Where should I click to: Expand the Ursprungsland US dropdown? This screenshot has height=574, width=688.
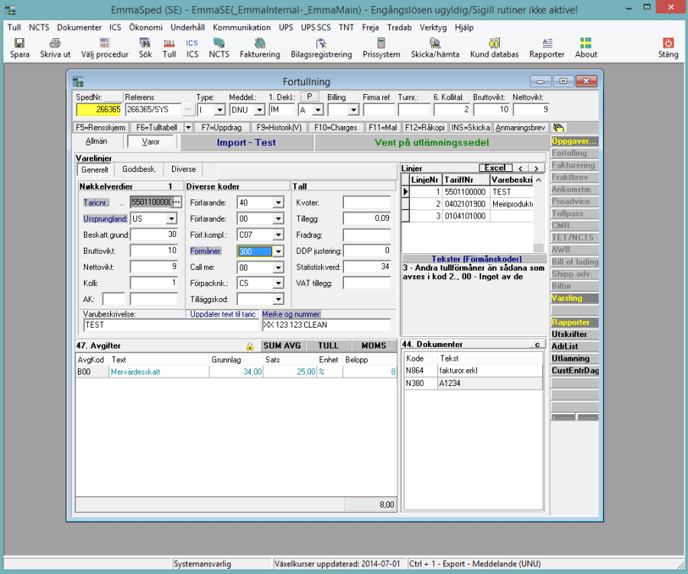(x=172, y=219)
